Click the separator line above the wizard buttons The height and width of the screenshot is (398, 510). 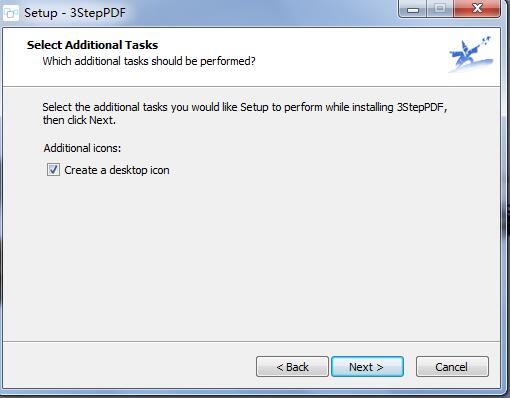tap(252, 341)
